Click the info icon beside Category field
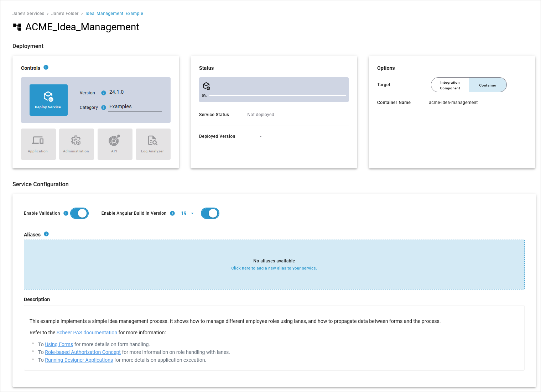The height and width of the screenshot is (392, 541). (x=104, y=108)
